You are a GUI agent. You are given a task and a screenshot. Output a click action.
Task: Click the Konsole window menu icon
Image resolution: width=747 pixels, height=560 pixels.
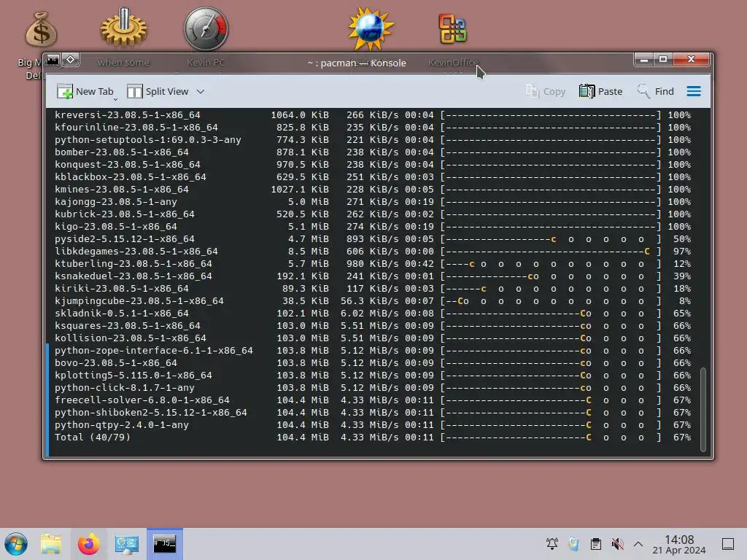[53, 60]
